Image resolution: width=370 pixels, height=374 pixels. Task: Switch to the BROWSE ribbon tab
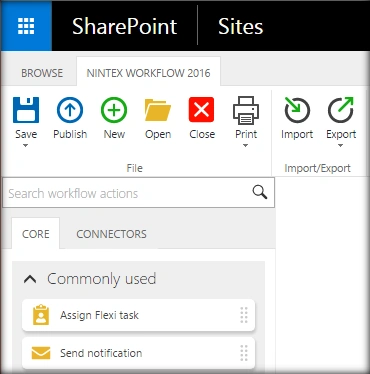(x=42, y=73)
